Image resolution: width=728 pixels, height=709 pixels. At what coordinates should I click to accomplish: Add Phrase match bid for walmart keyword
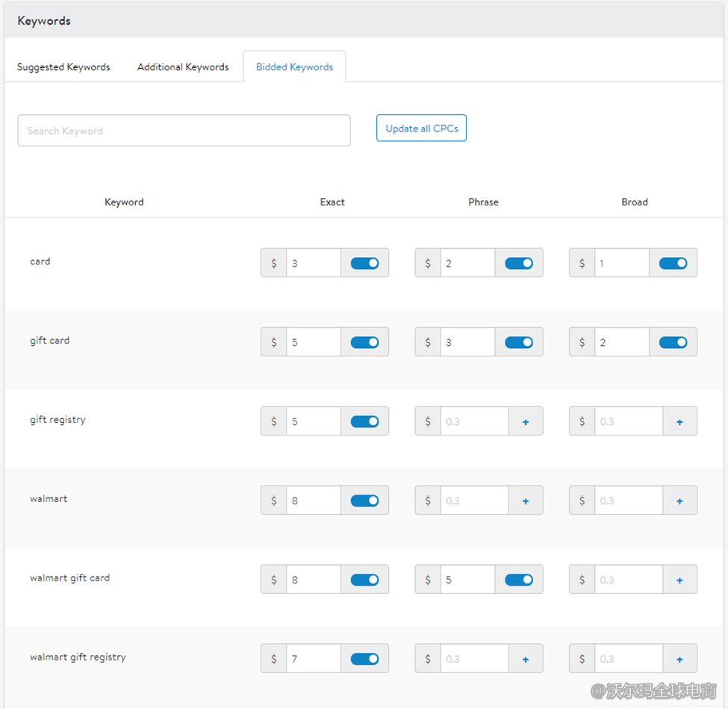pyautogui.click(x=526, y=501)
